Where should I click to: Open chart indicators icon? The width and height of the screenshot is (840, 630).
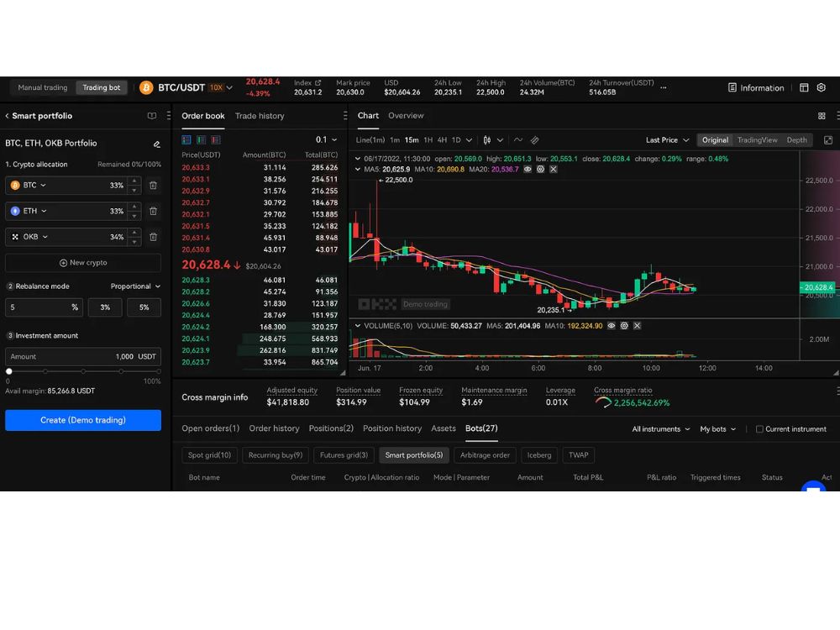518,139
